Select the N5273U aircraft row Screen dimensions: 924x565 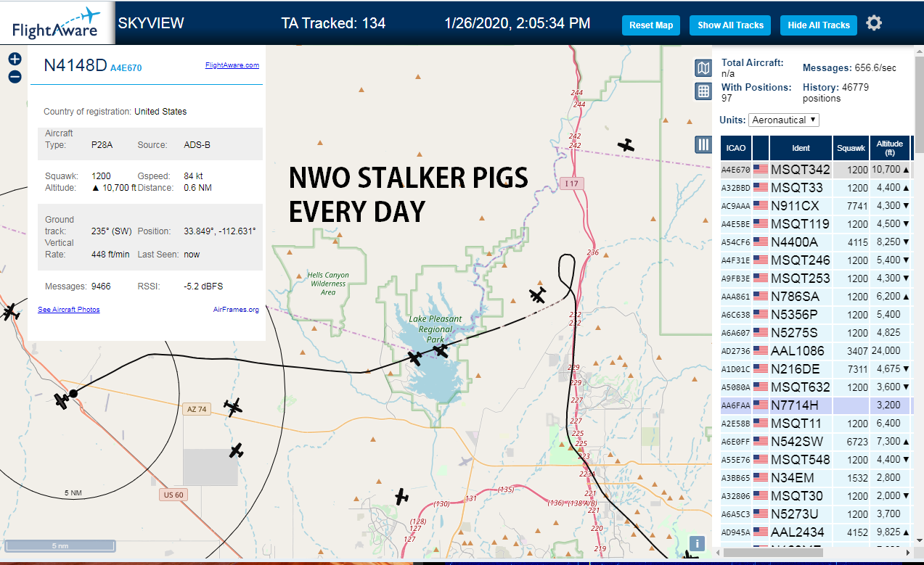click(x=817, y=514)
